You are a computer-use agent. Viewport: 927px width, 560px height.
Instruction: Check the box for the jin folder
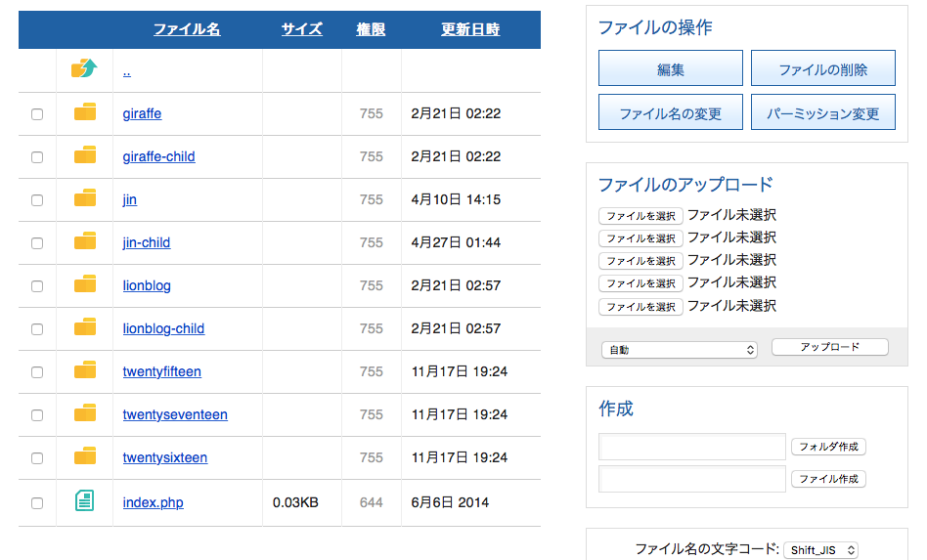37,200
